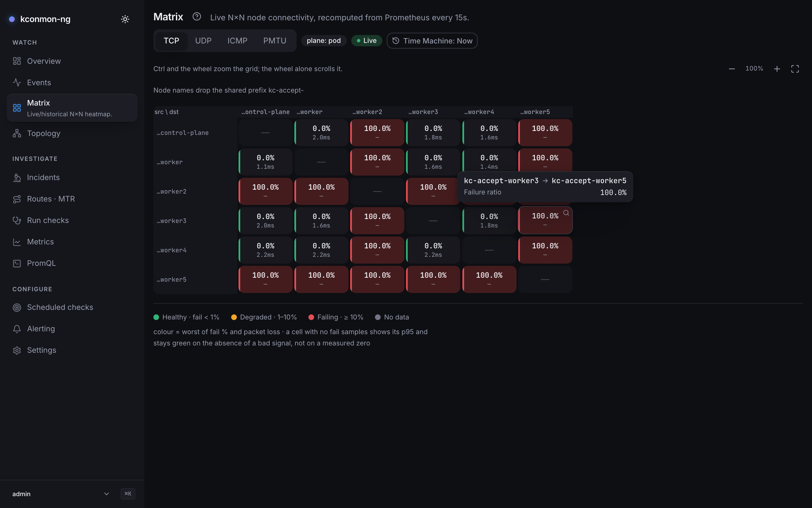Click the Degraded orange legend dot
The image size is (812, 508).
pyautogui.click(x=234, y=317)
